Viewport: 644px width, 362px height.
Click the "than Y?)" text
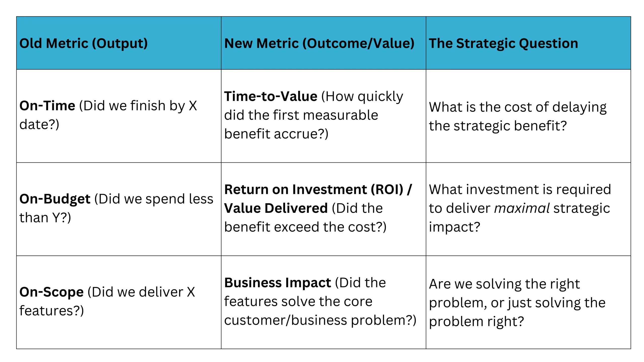45,218
